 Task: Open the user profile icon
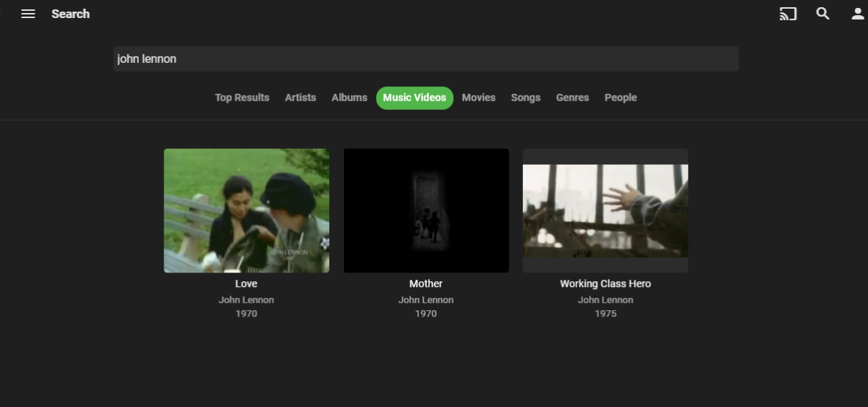click(x=858, y=14)
